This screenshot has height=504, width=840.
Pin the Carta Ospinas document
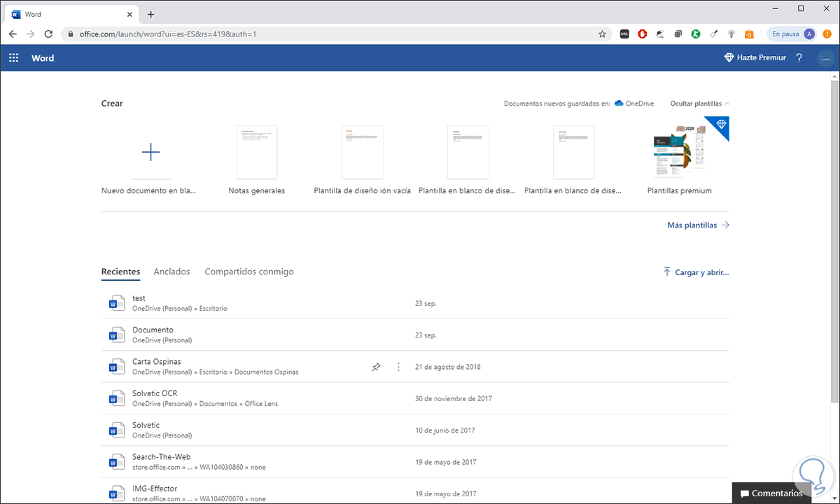[x=376, y=367]
